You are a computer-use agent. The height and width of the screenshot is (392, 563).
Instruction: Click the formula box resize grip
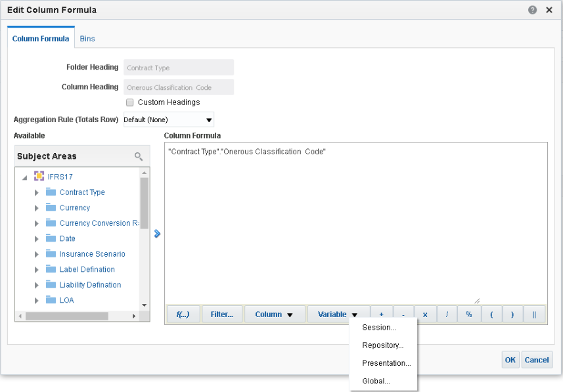[x=477, y=301]
